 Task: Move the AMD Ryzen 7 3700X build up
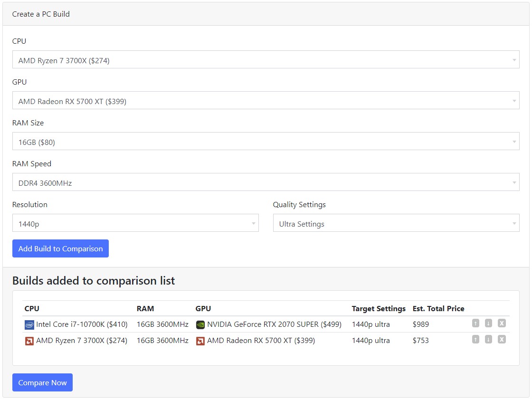coord(475,339)
